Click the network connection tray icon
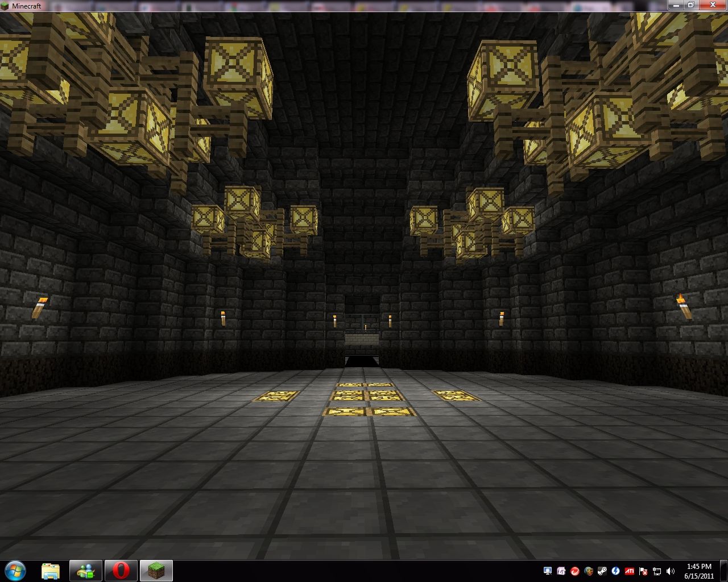This screenshot has width=728, height=582. pyautogui.click(x=657, y=571)
